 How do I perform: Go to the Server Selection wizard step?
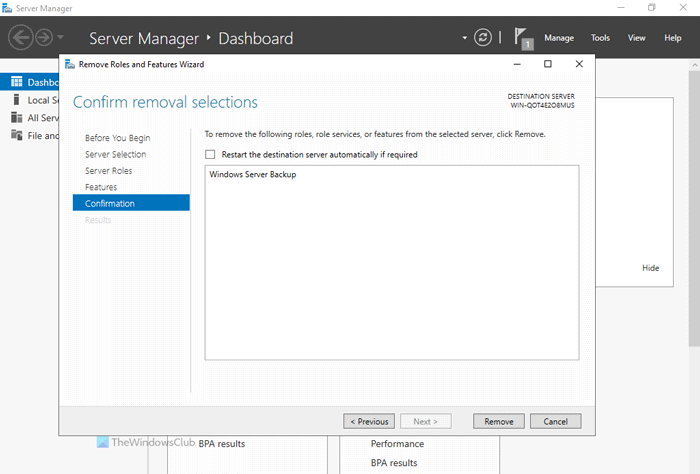(x=115, y=154)
